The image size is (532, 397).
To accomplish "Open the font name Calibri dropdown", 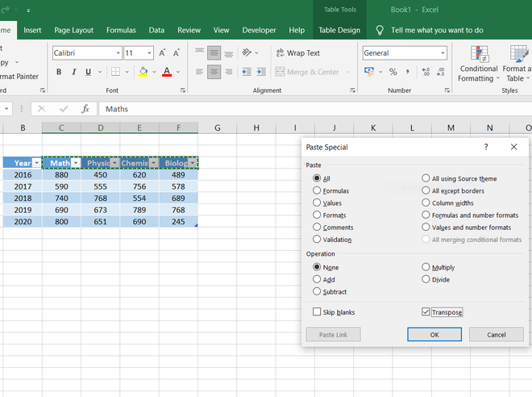I will click(x=116, y=53).
